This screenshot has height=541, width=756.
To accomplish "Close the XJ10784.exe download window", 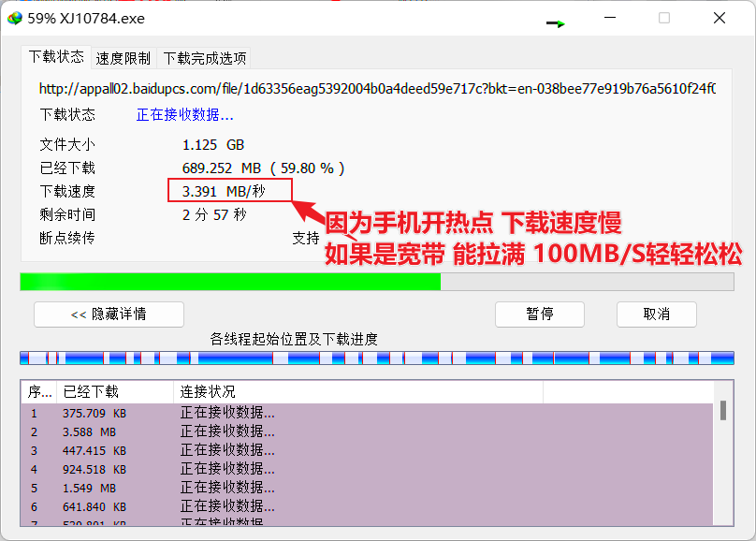I will tap(720, 18).
